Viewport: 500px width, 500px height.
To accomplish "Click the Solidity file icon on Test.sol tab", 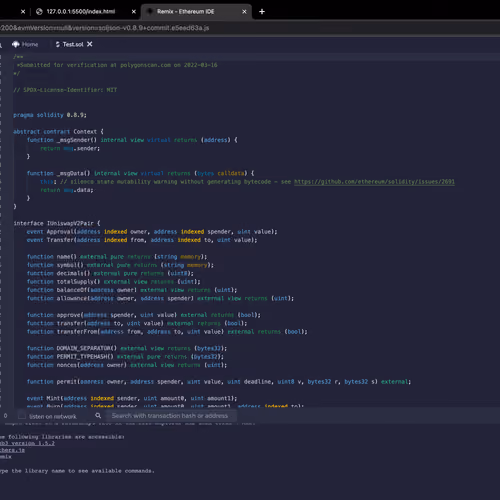I will coord(58,44).
